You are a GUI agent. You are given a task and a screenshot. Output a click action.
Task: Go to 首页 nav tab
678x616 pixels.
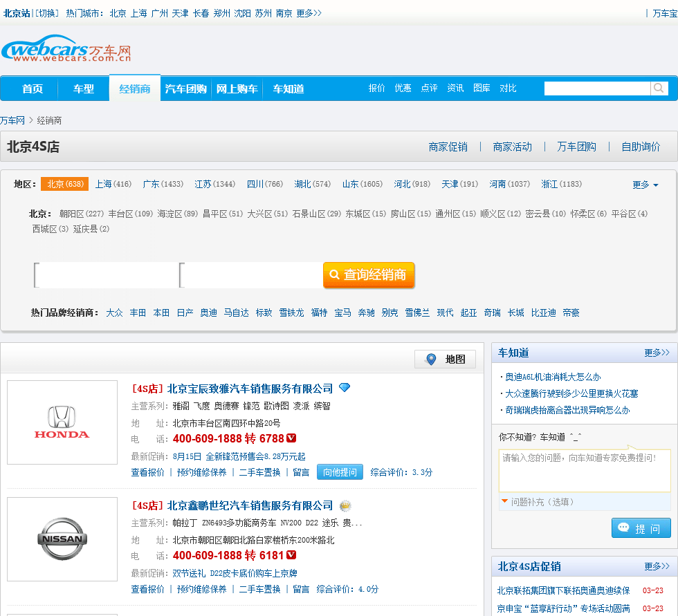33,88
